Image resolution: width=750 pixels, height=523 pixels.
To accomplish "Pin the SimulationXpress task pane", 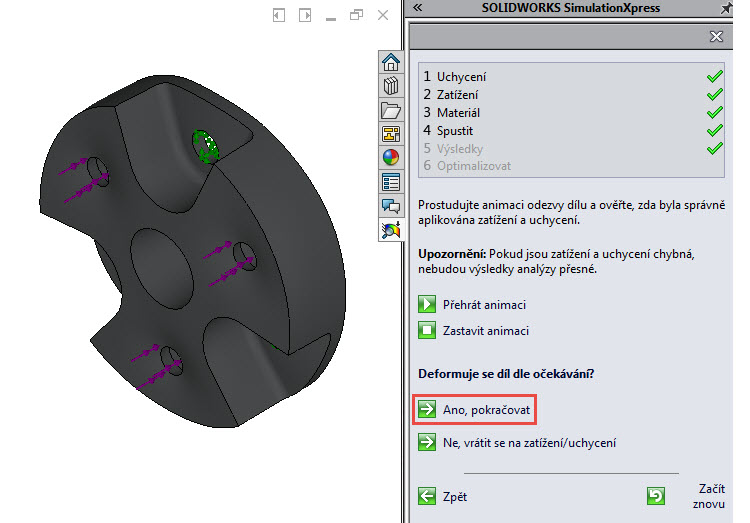I will click(x=726, y=8).
